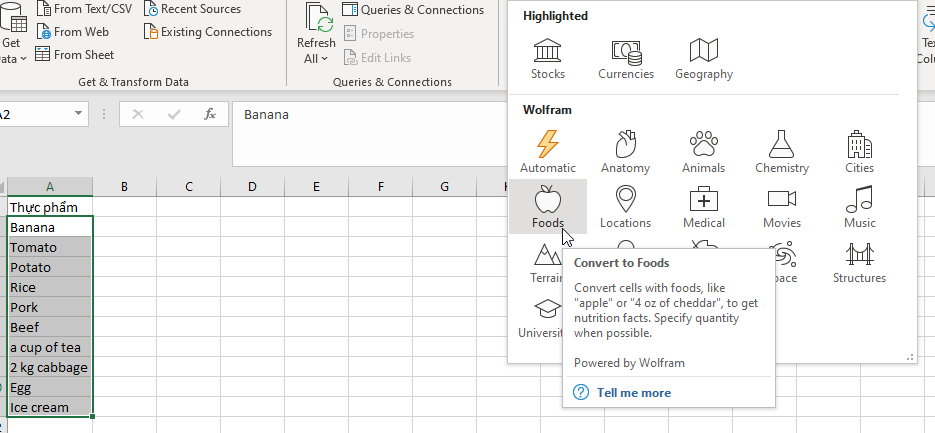This screenshot has width=935, height=433.
Task: Click Insert Function fx button
Action: (x=210, y=114)
